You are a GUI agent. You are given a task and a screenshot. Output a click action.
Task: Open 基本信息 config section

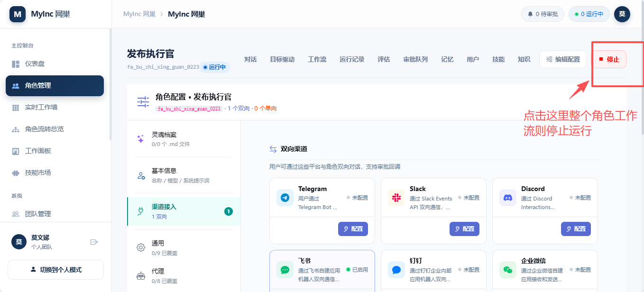[x=184, y=175]
